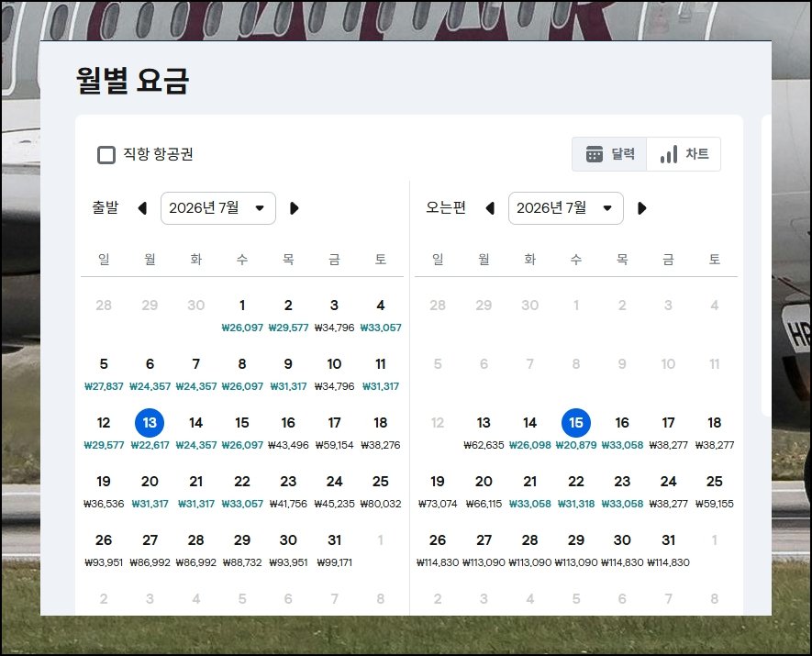812x656 pixels.
Task: Select departure July 6 in 출발 calendar
Action: pos(150,373)
